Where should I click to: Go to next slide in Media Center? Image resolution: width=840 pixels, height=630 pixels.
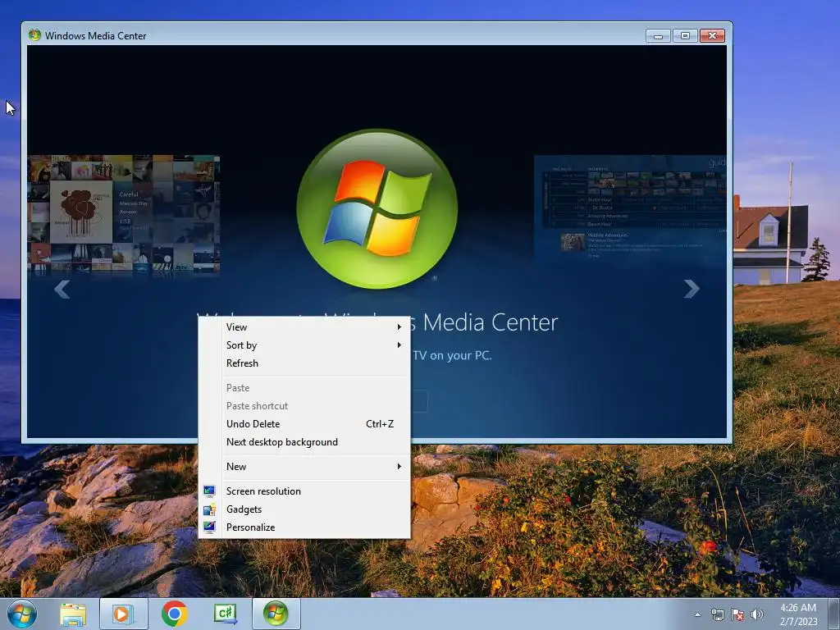[x=692, y=290]
